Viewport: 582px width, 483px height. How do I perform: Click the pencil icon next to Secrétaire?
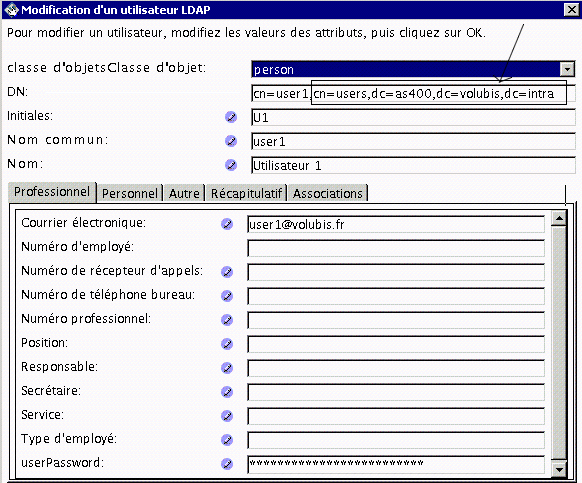point(227,392)
